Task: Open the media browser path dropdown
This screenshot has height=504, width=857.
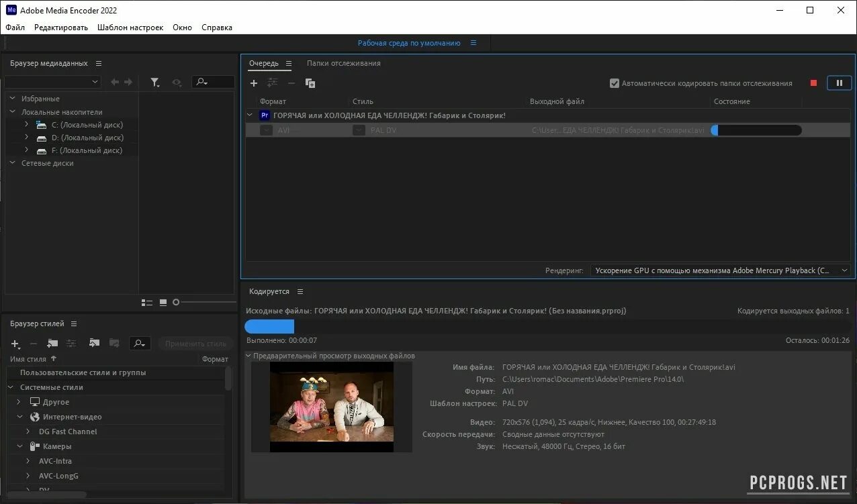Action: 52,82
